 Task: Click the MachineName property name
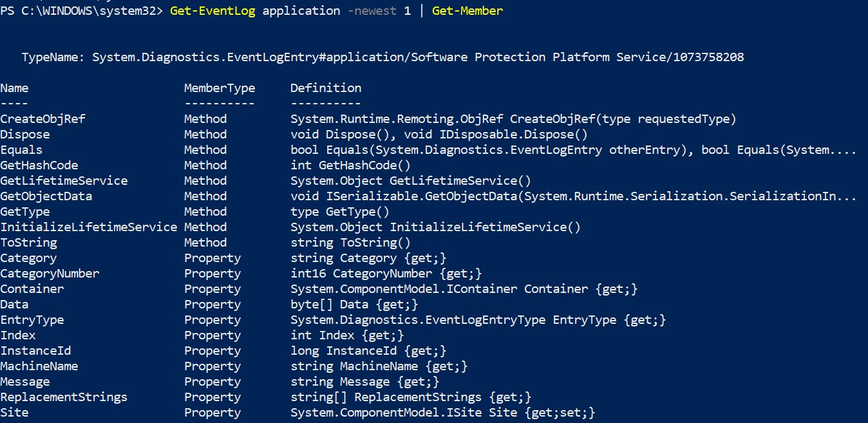39,366
